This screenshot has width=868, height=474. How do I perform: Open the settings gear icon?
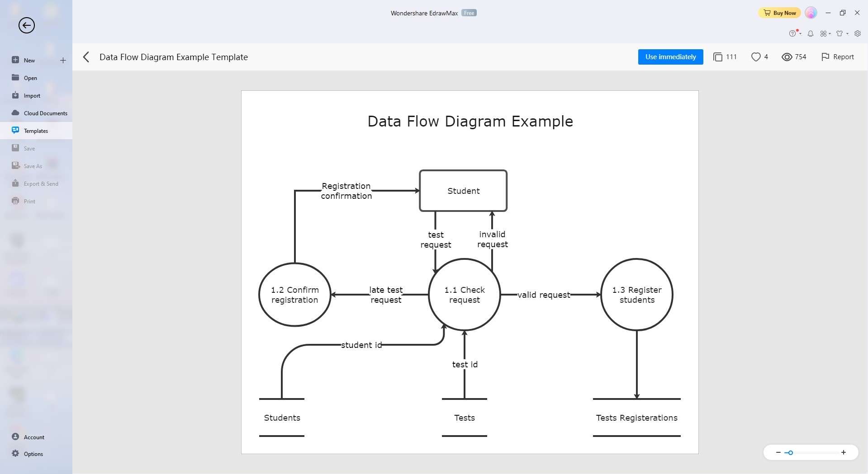pyautogui.click(x=857, y=33)
